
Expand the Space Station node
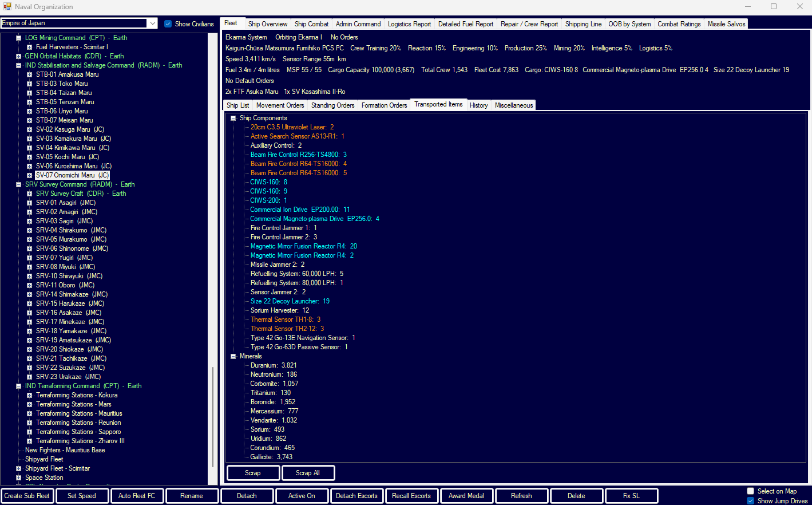(18, 478)
